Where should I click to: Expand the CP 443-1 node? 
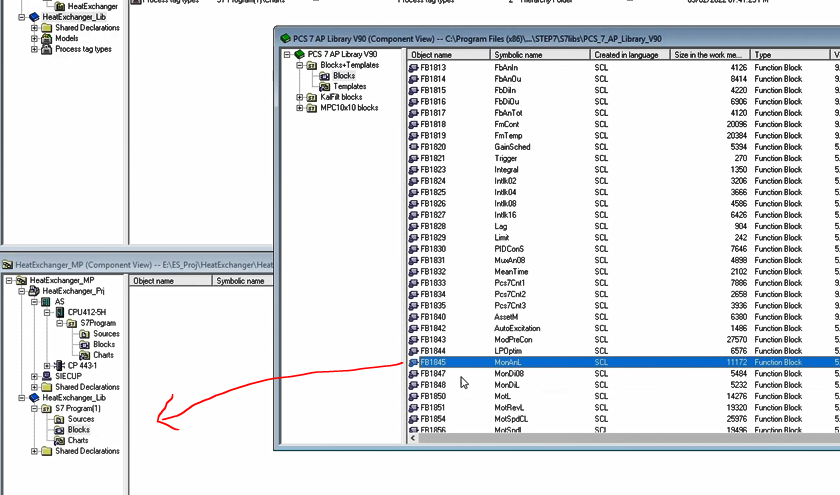pyautogui.click(x=47, y=366)
